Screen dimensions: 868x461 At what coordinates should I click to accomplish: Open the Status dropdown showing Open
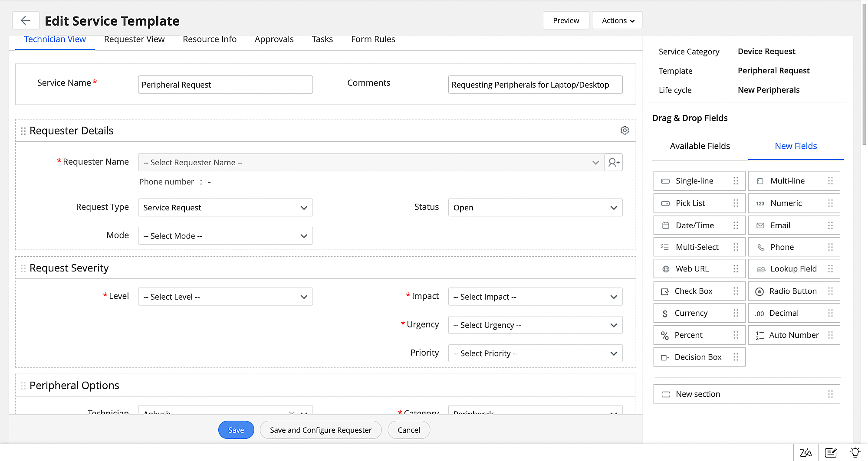tap(535, 208)
